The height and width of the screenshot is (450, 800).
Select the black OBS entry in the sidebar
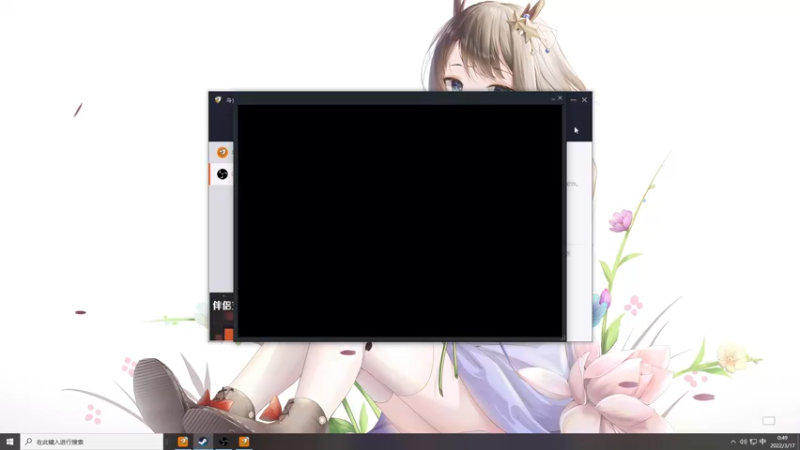[222, 174]
